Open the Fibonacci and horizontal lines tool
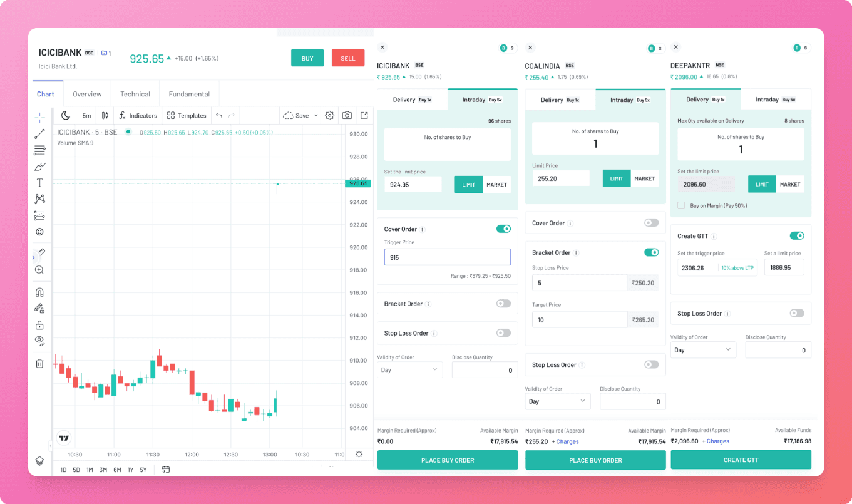 (x=39, y=150)
